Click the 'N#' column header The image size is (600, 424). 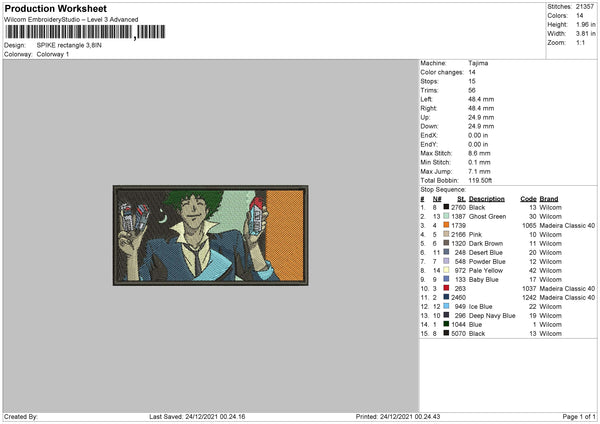pyautogui.click(x=437, y=199)
